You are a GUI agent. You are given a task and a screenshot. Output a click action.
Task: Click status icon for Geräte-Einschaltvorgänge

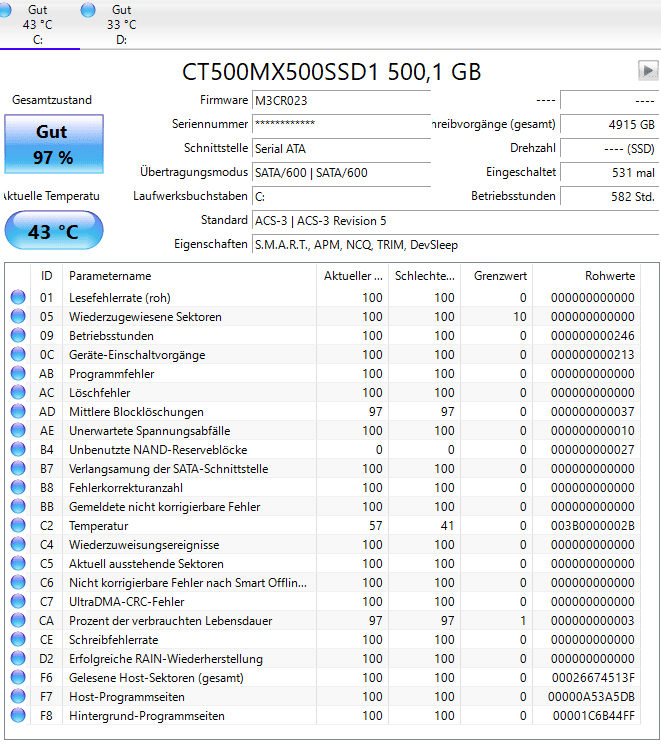(x=18, y=354)
